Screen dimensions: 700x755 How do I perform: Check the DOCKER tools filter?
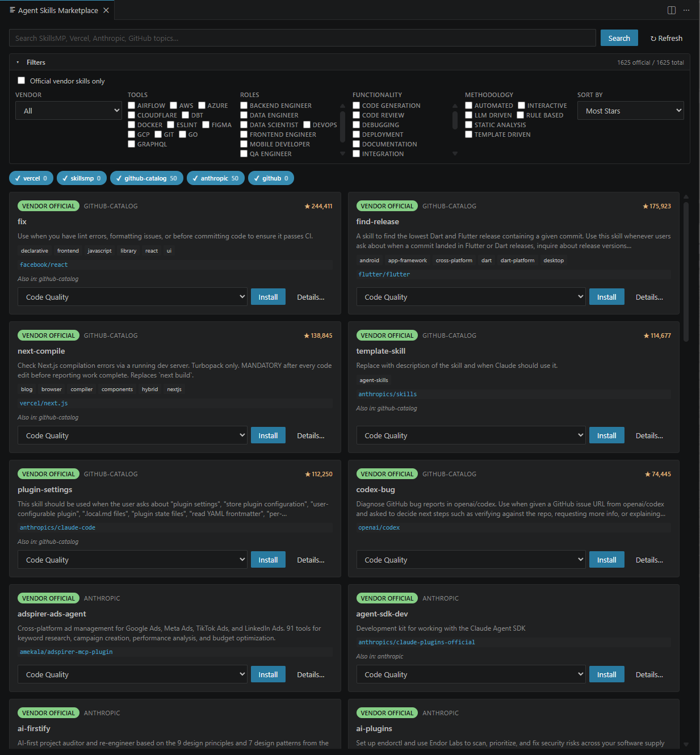click(x=131, y=124)
